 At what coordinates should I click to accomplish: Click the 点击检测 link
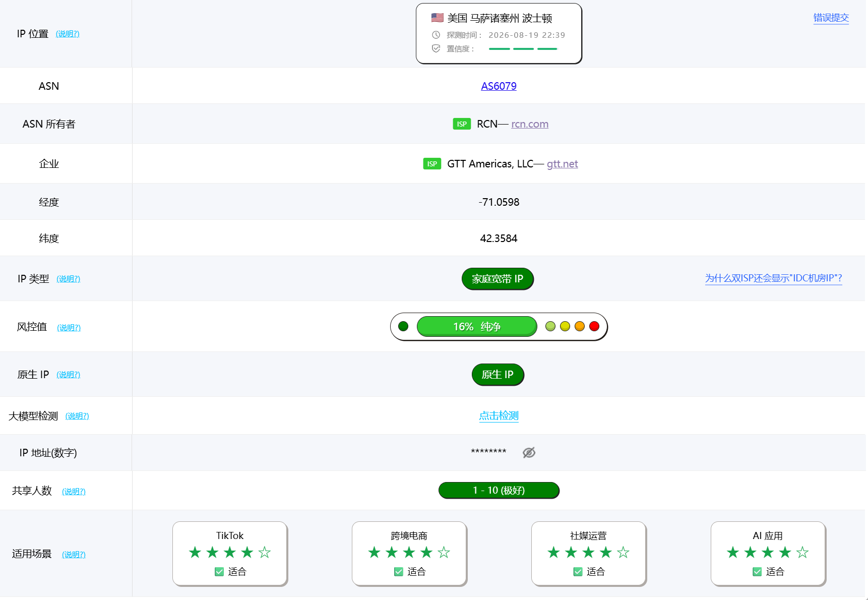pos(499,415)
